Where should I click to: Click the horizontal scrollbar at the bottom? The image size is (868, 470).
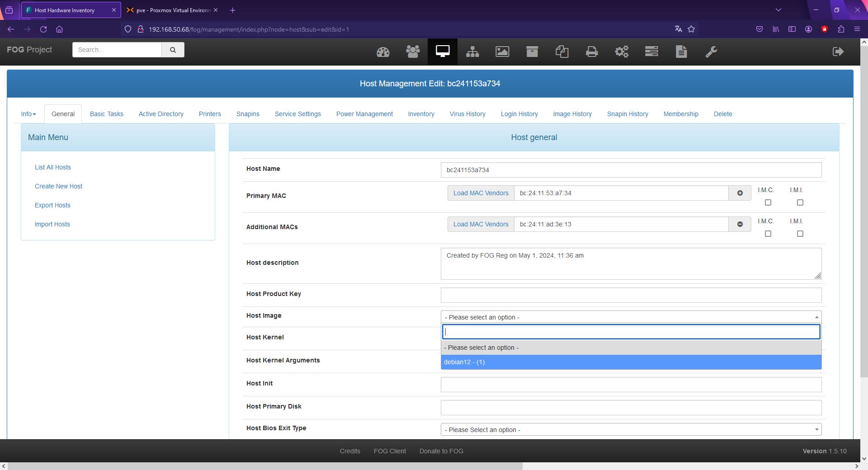tap(265, 466)
